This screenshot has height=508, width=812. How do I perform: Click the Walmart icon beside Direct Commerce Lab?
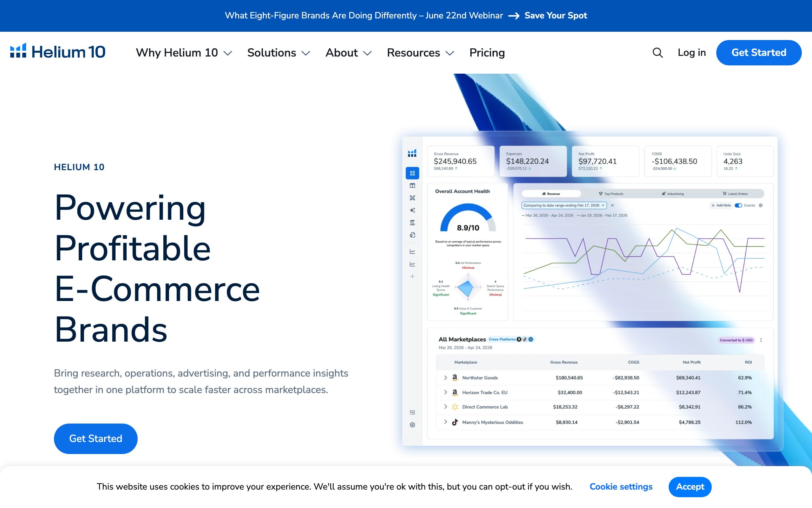pyautogui.click(x=455, y=407)
